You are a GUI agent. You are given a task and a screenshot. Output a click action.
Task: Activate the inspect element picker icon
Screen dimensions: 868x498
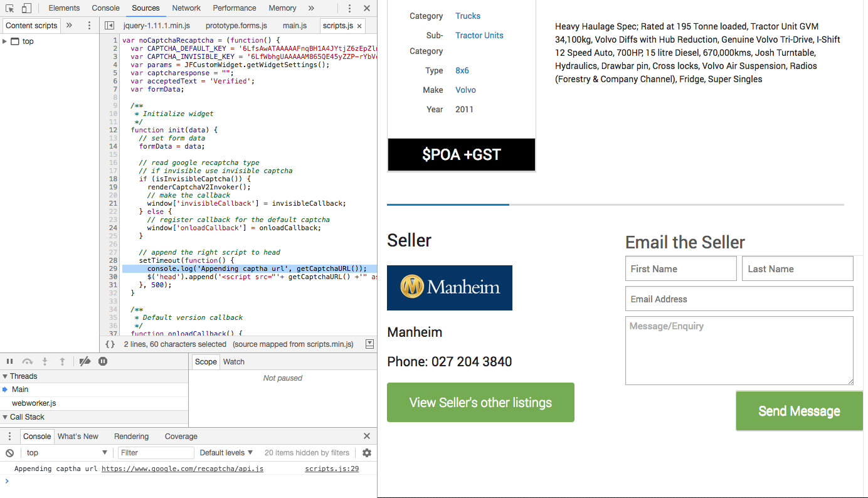(x=10, y=8)
